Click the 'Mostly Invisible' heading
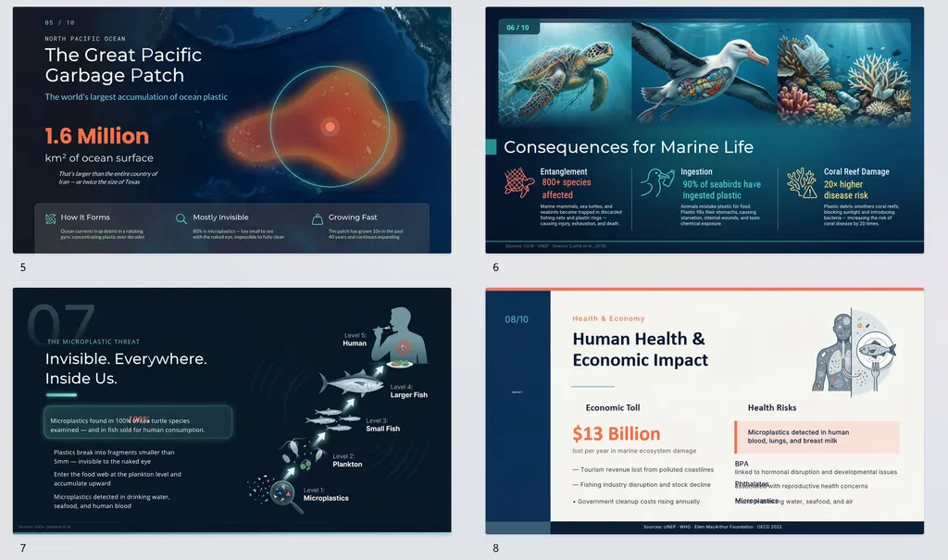The height and width of the screenshot is (560, 948). point(220,218)
